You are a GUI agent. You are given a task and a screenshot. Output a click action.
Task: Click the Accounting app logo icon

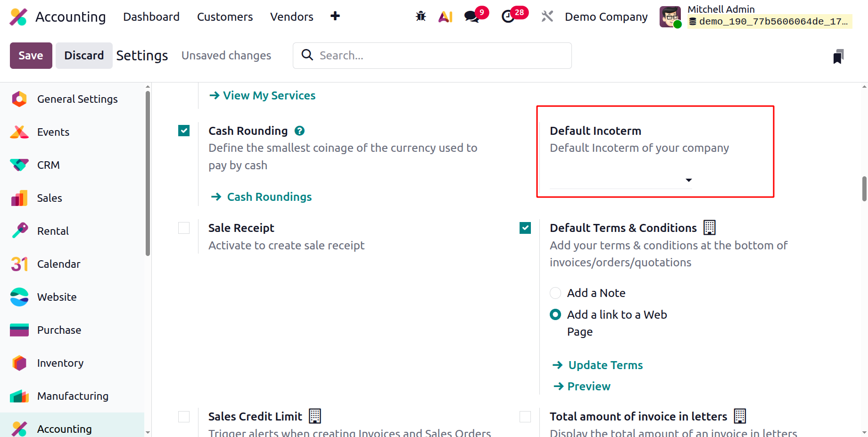(x=18, y=17)
